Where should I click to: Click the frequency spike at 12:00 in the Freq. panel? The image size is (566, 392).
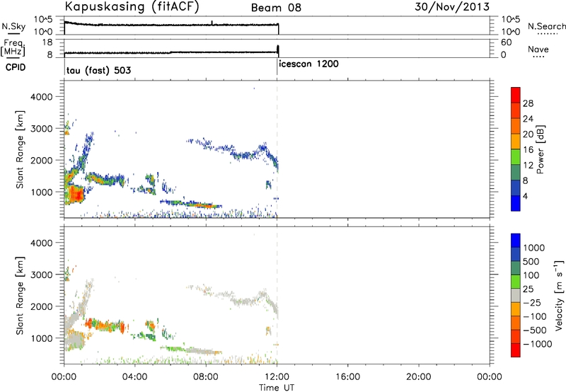(x=278, y=50)
